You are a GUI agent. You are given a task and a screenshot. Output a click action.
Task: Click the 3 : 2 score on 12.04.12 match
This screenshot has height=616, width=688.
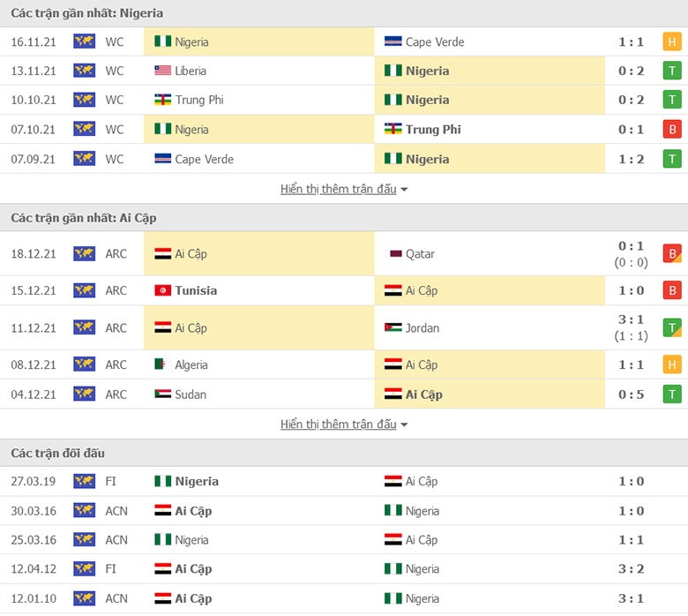[x=631, y=569]
